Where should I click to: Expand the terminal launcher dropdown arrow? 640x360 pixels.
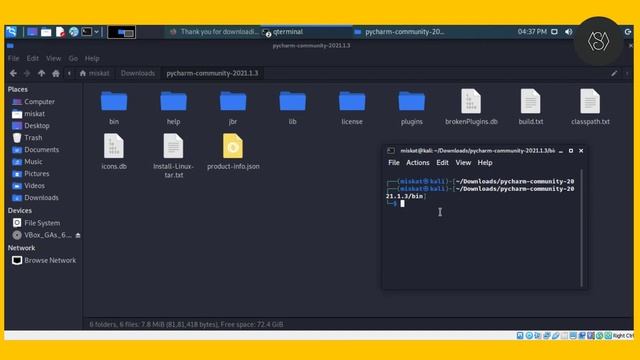(x=97, y=32)
